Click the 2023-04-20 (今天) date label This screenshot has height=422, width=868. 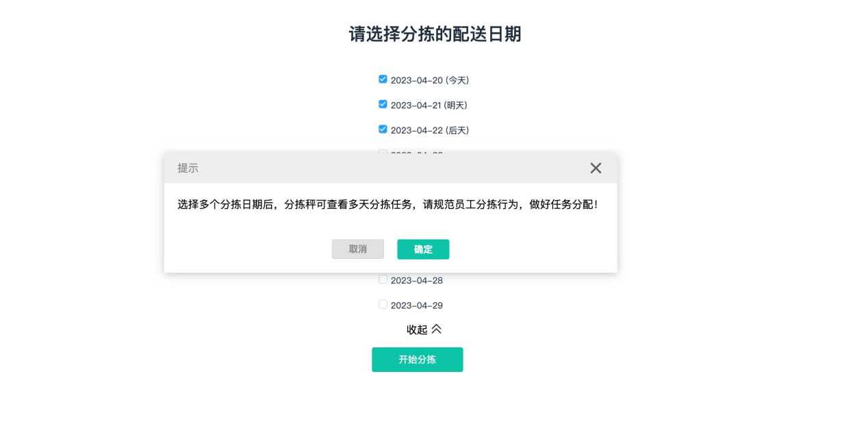point(429,80)
